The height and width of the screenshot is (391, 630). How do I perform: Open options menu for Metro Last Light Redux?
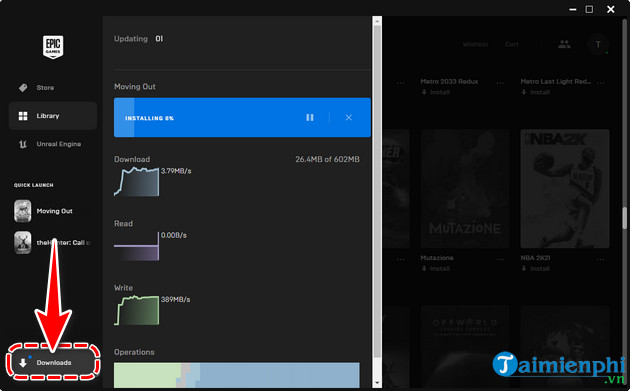(x=601, y=82)
